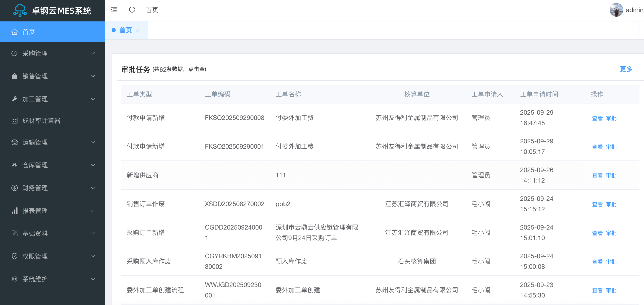Switch to the 首页 tab
Image resolution: width=644 pixels, height=305 pixels.
point(125,30)
